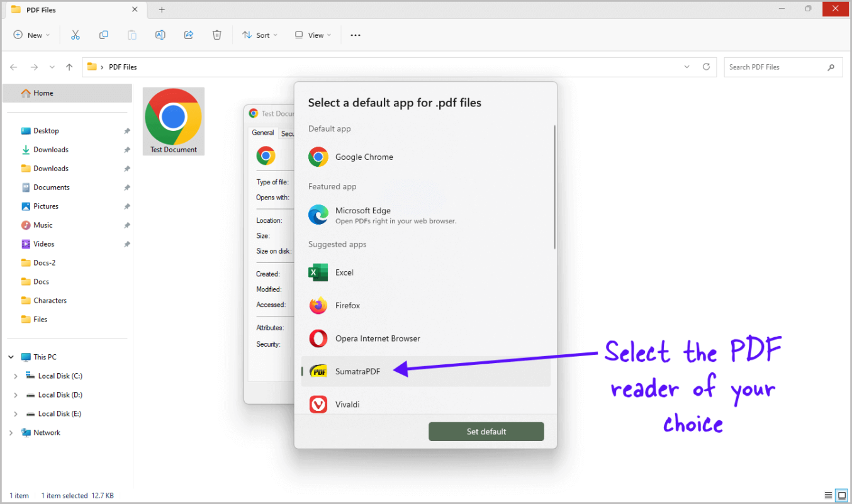Expand the Network tree node

11,433
